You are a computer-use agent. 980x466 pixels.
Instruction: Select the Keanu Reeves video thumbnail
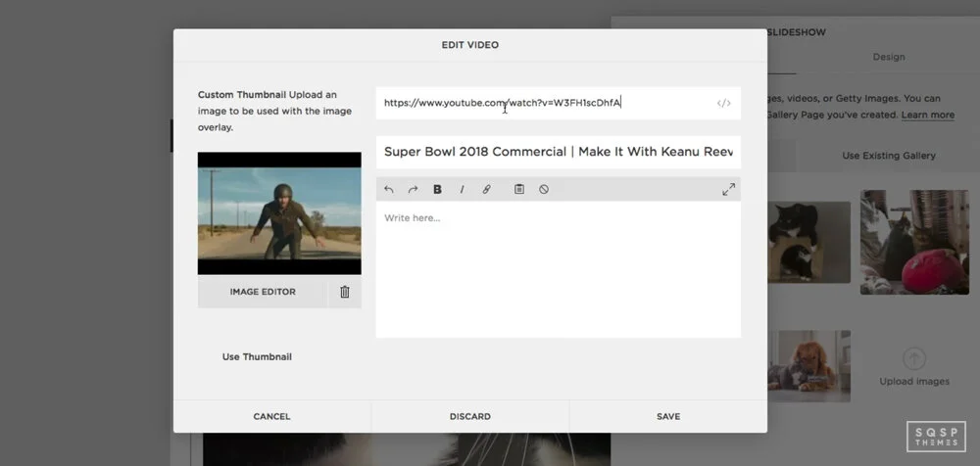pos(279,213)
